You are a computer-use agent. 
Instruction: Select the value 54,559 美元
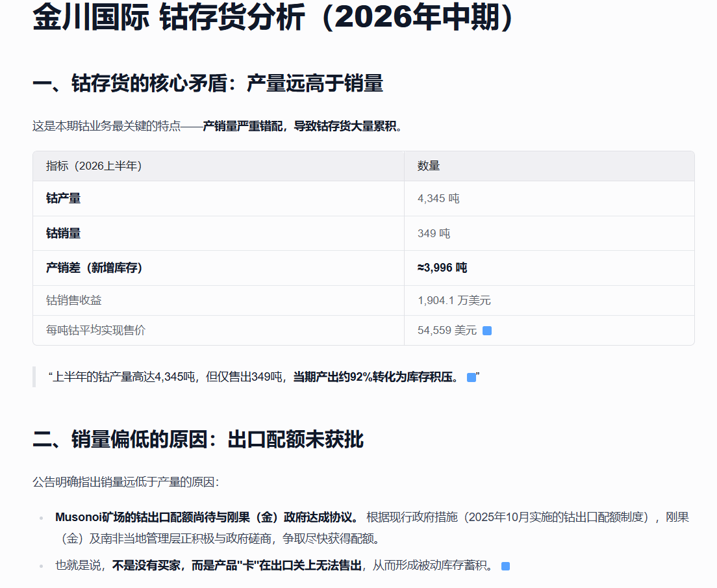pos(447,330)
